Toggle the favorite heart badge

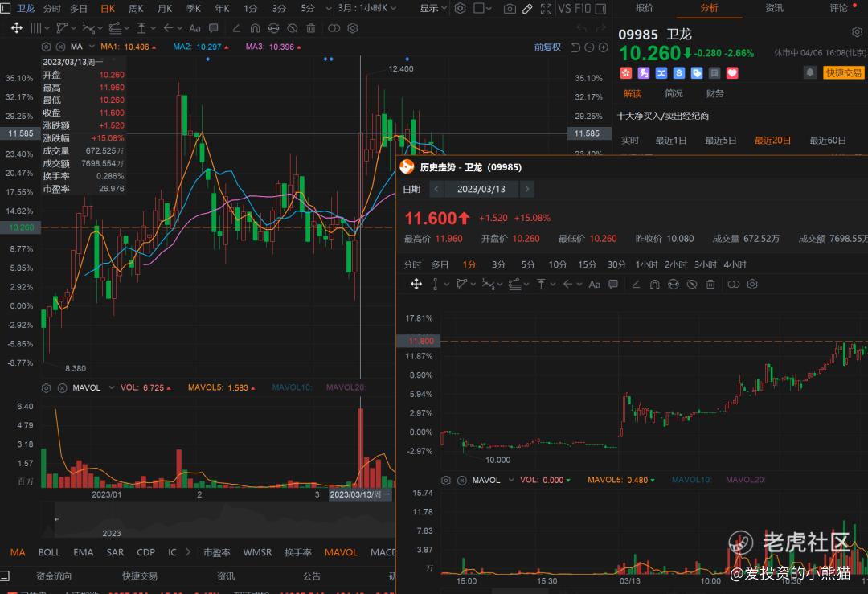click(x=732, y=73)
